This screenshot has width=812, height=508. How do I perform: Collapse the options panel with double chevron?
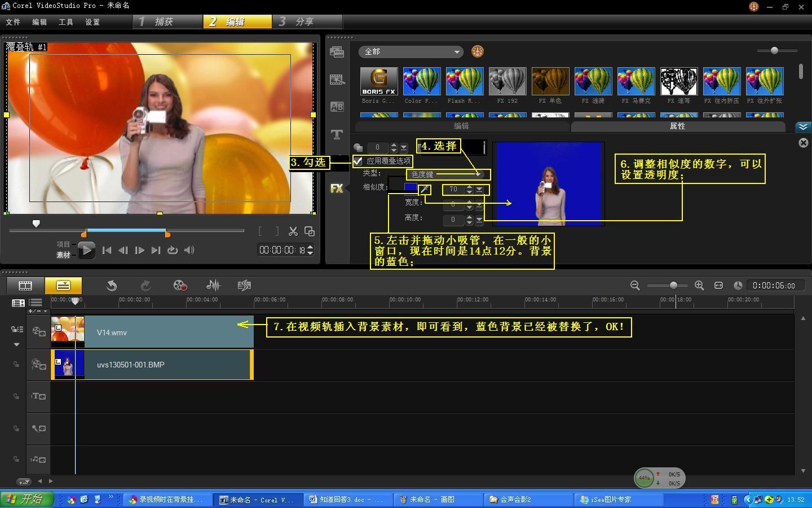point(803,126)
